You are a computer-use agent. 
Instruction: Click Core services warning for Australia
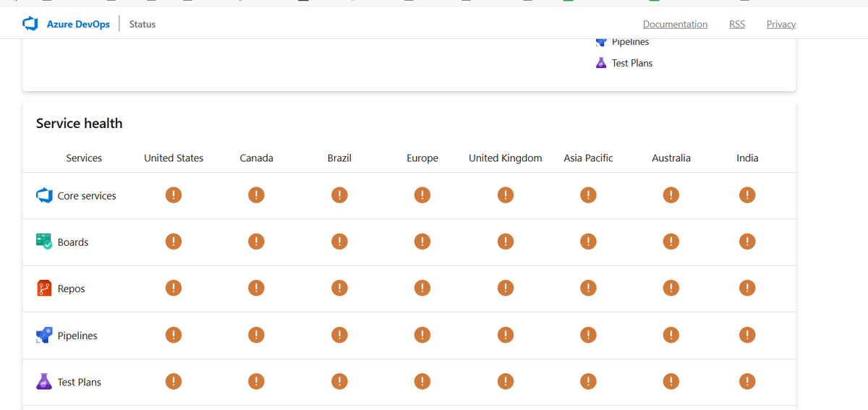tap(671, 195)
